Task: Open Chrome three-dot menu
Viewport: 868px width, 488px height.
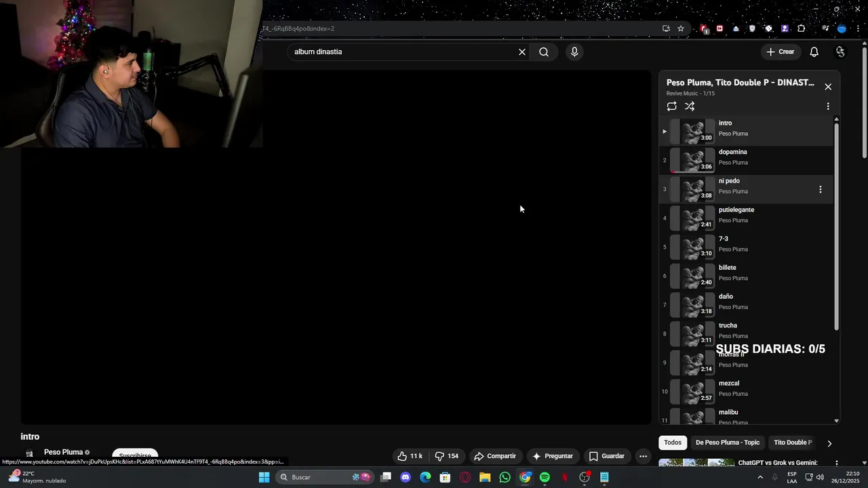Action: (858, 28)
